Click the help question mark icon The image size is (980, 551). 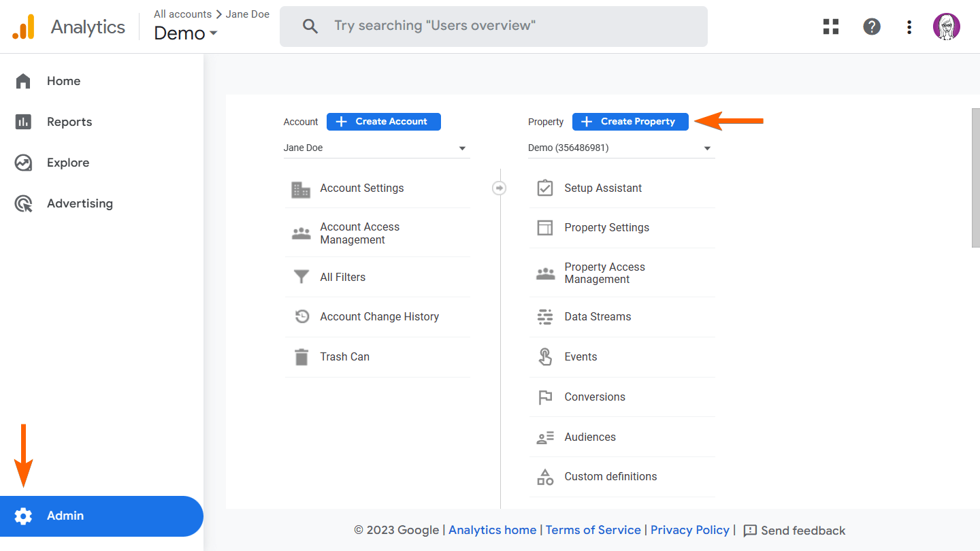[872, 27]
